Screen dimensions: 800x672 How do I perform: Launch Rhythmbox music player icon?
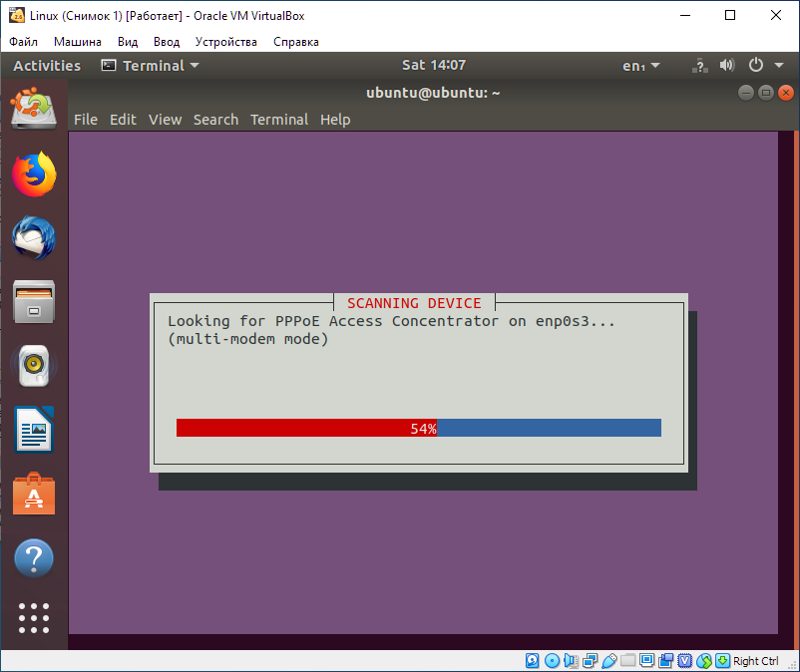point(34,367)
